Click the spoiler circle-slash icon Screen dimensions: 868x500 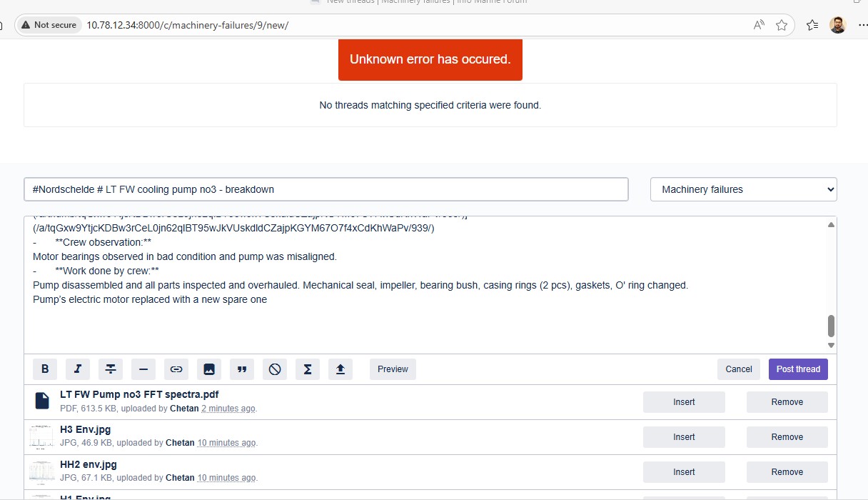click(x=275, y=369)
